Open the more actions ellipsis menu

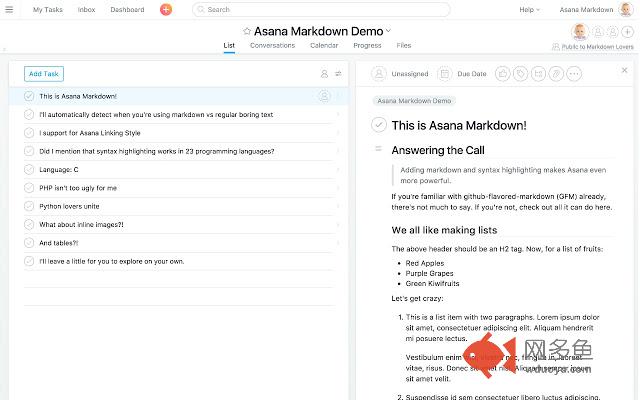(x=574, y=73)
